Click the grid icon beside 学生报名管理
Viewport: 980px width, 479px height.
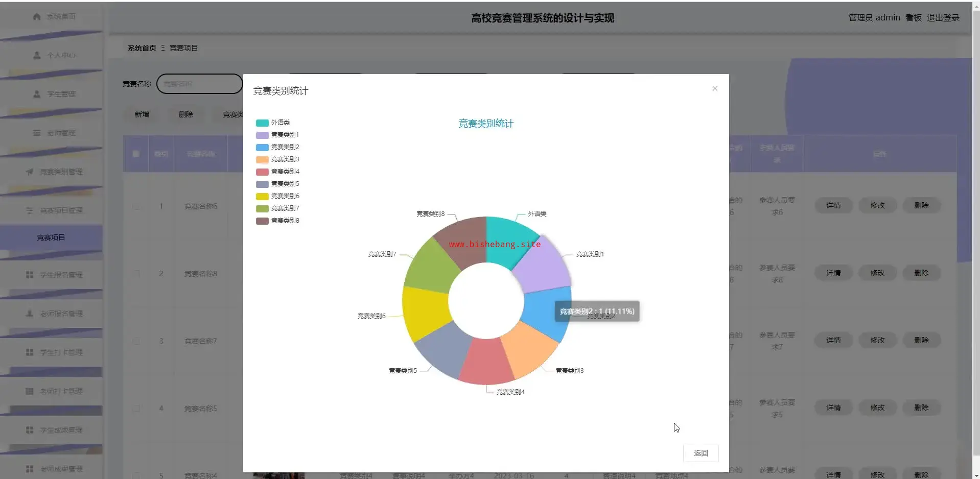pyautogui.click(x=30, y=275)
